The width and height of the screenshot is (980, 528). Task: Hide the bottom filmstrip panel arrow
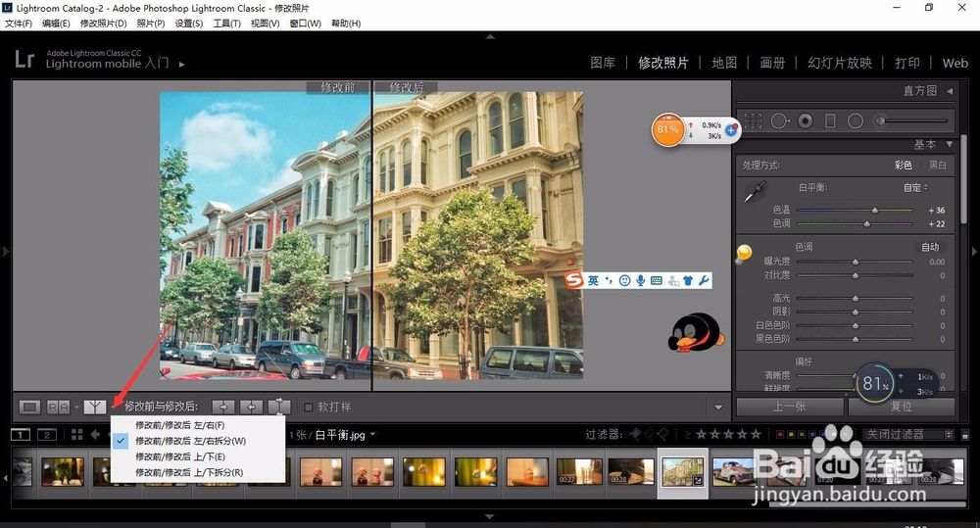point(490,517)
